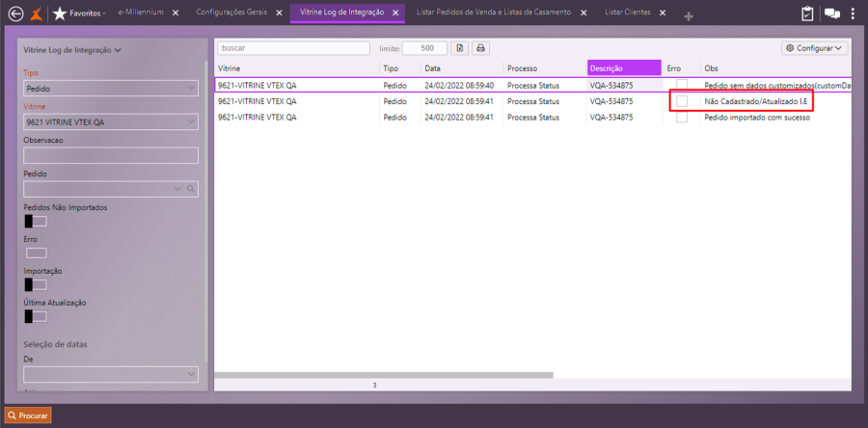This screenshot has height=428, width=868.
Task: Toggle the Importação switch
Action: pyautogui.click(x=36, y=284)
